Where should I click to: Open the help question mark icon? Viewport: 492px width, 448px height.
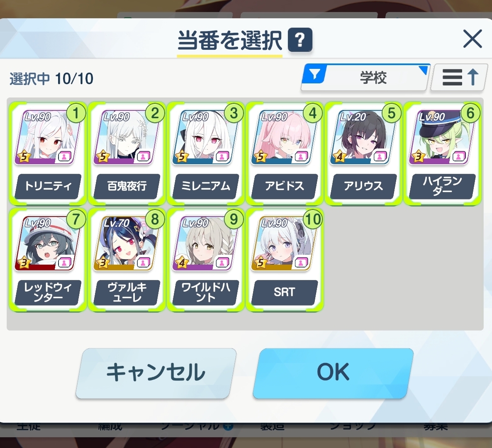coord(300,40)
